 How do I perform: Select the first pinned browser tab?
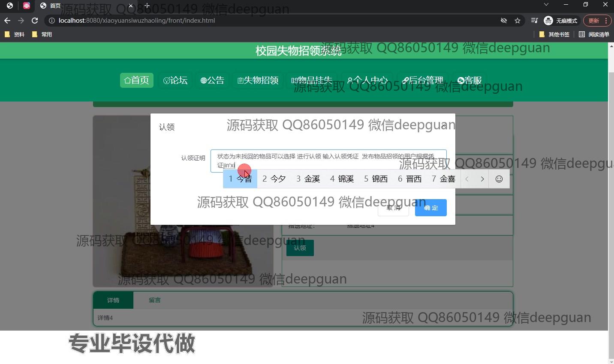10,6
